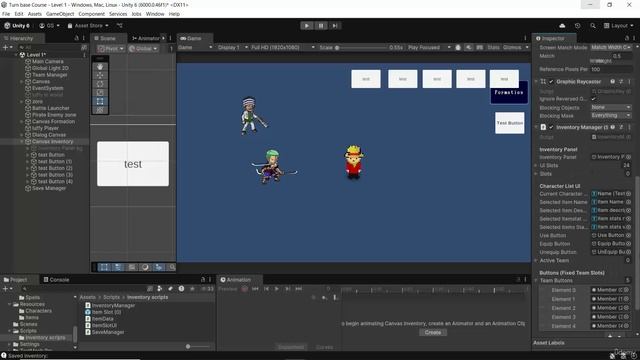Image resolution: width=640 pixels, height=360 pixels.
Task: Open the Play Focused dropdown
Action: [429, 47]
